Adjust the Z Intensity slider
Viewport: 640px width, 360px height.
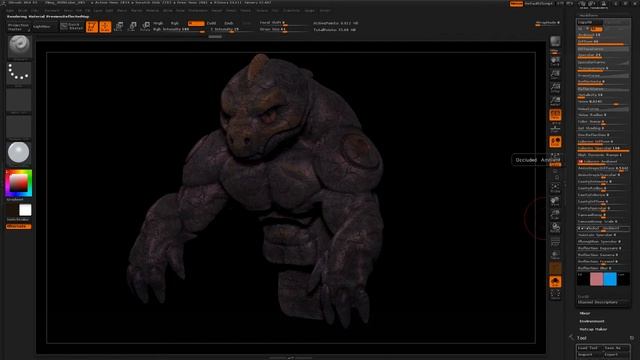point(232,30)
